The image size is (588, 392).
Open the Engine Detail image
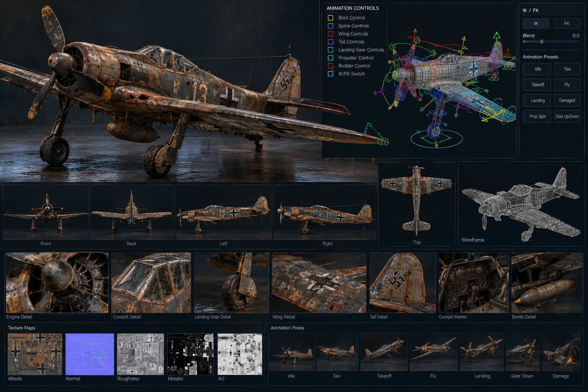[57, 283]
